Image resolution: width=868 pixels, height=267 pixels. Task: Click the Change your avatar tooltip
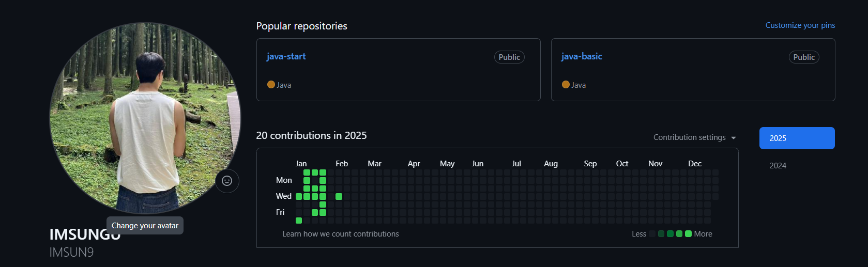click(145, 226)
